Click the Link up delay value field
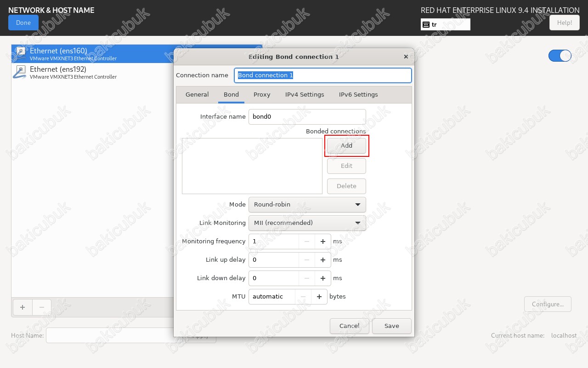The width and height of the screenshot is (588, 368). point(274,260)
